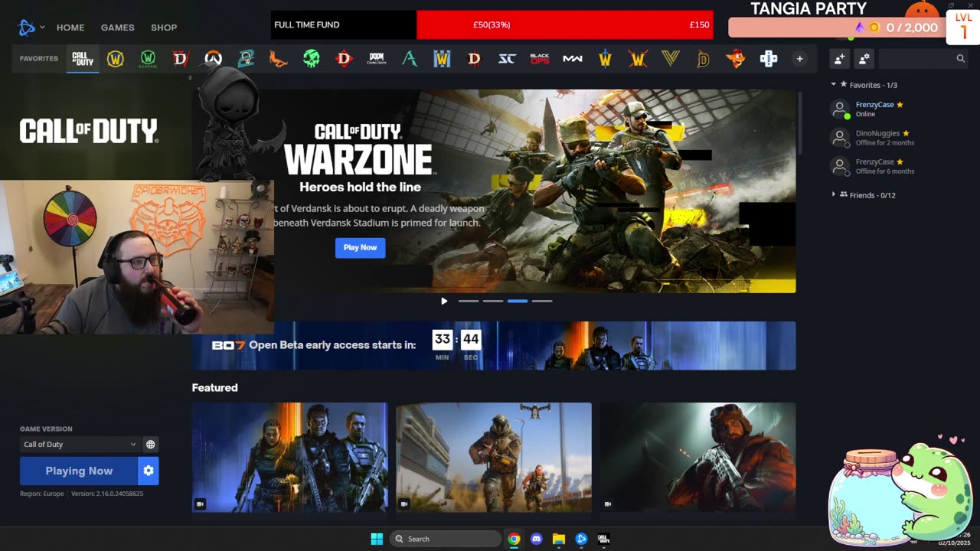The image size is (980, 551).
Task: Go to the HOME tab
Action: (x=70, y=28)
